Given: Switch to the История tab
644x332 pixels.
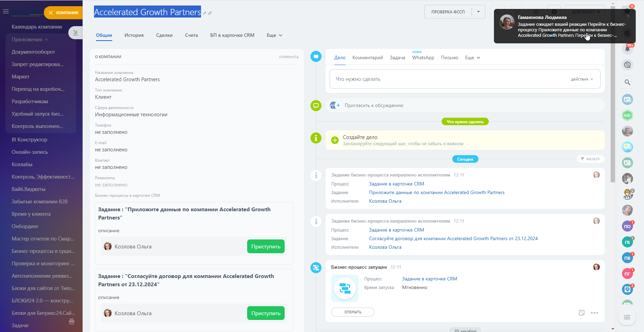Looking at the screenshot, I should [134, 35].
